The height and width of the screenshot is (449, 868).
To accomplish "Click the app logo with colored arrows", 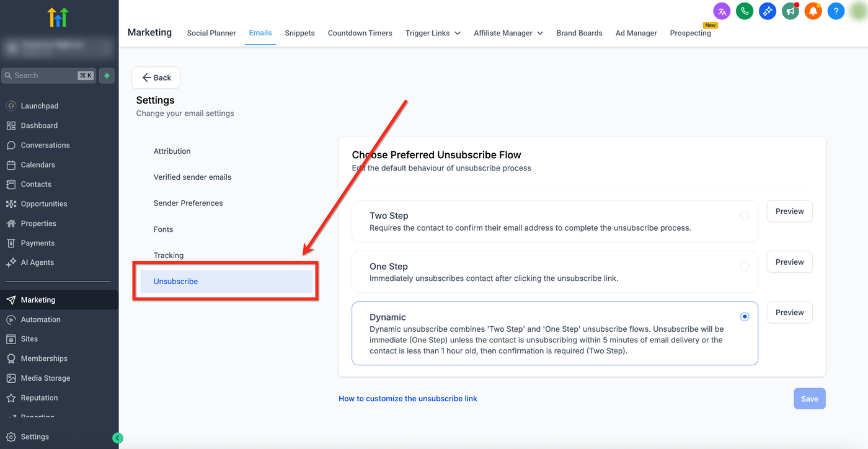I will coord(59,17).
